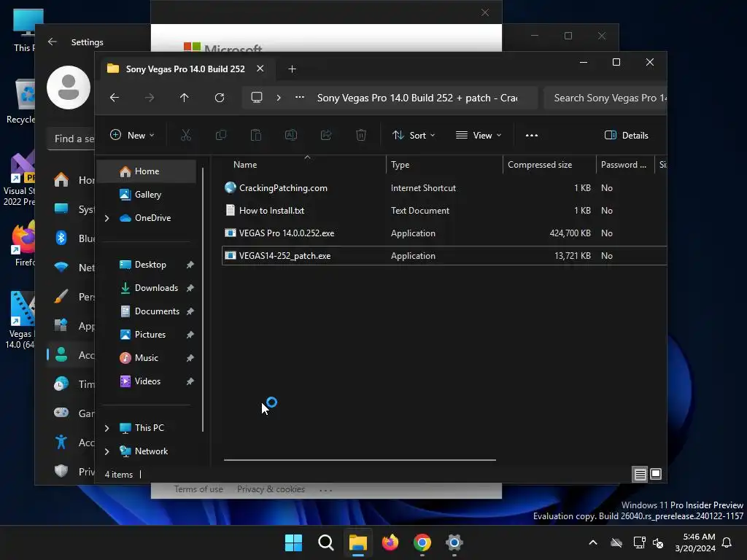Screen dimensions: 747x560
Task: Open Firefox from the taskbar
Action: click(x=390, y=542)
